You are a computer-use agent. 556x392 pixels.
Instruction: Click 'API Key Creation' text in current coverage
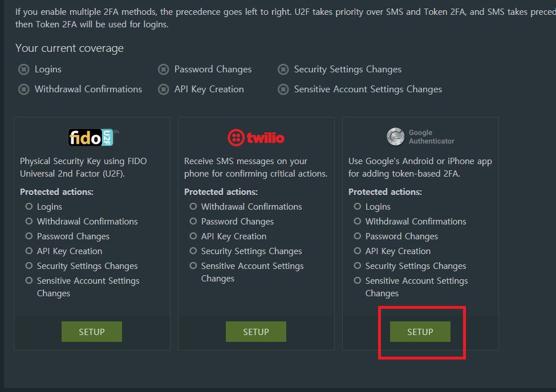[x=209, y=89]
